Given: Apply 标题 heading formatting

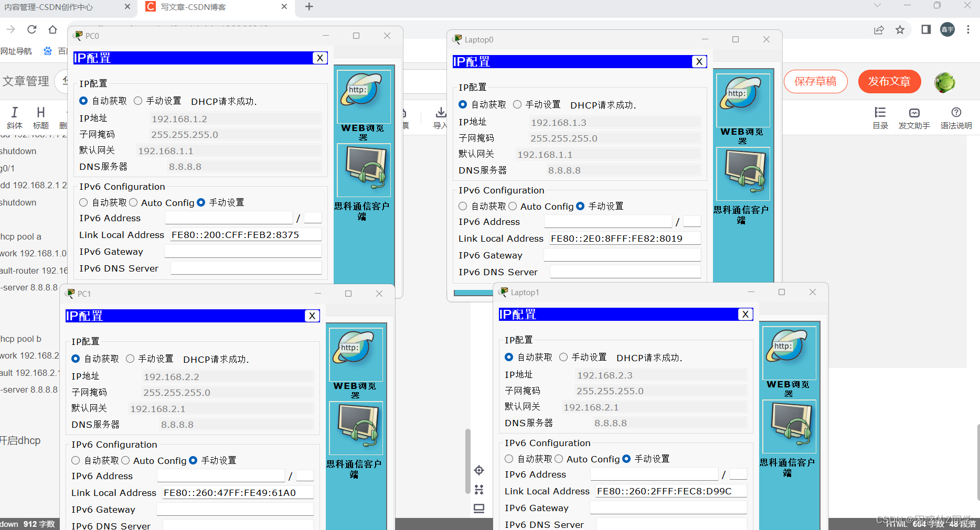Looking at the screenshot, I should [41, 117].
